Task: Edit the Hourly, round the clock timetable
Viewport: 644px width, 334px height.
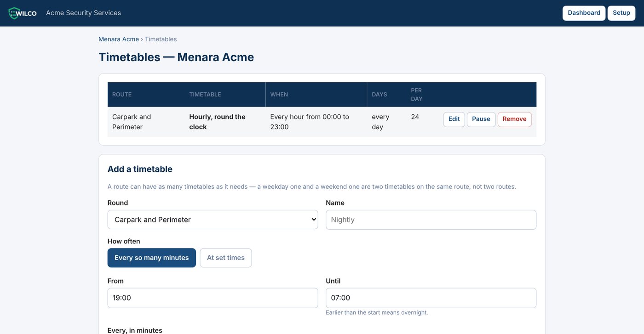Action: (x=454, y=119)
